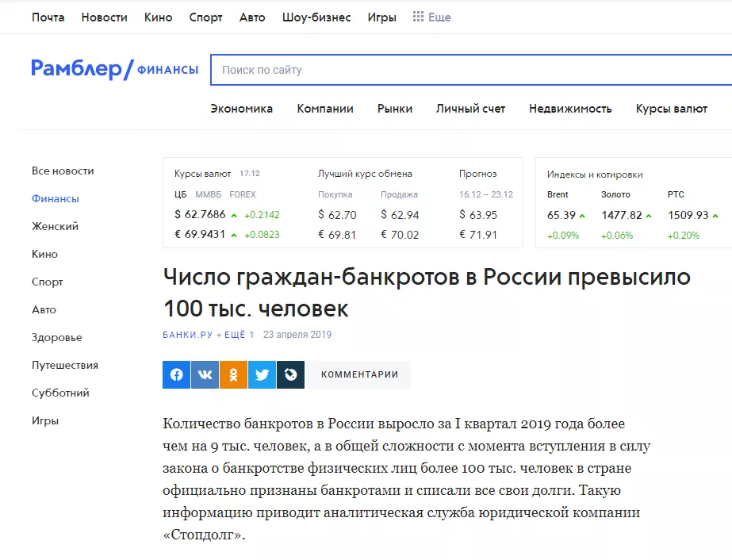Image resolution: width=732 pixels, height=560 pixels.
Task: Switch currency source to FOREX
Action: tap(243, 194)
